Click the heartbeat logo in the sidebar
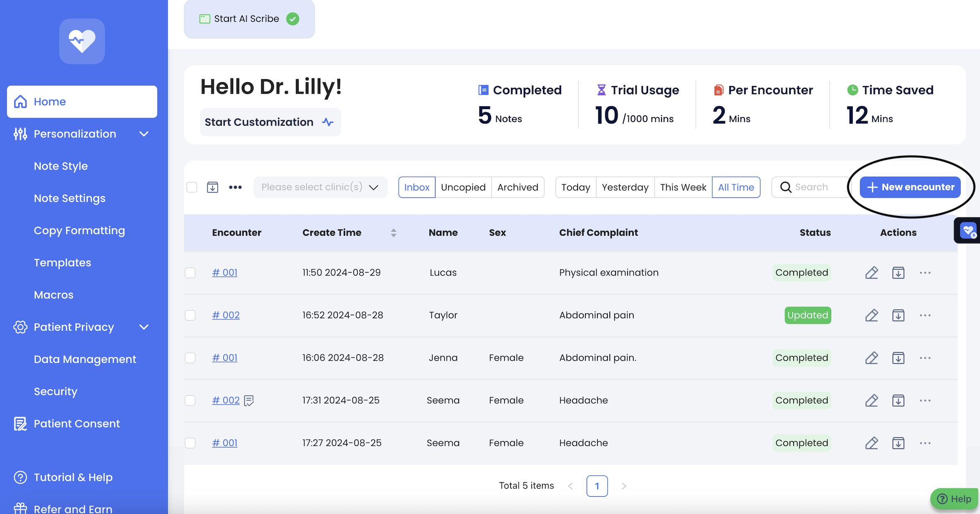Image resolution: width=980 pixels, height=514 pixels. point(82,41)
